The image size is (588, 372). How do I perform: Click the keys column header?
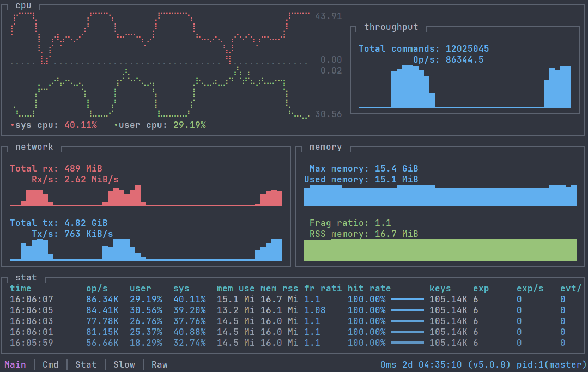(440, 289)
